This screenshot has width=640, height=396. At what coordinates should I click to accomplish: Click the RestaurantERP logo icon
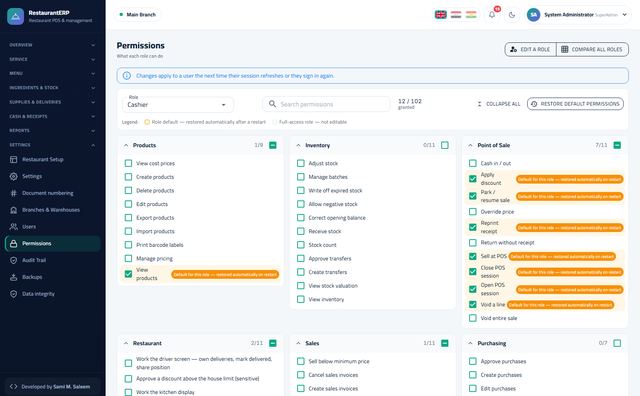click(16, 16)
